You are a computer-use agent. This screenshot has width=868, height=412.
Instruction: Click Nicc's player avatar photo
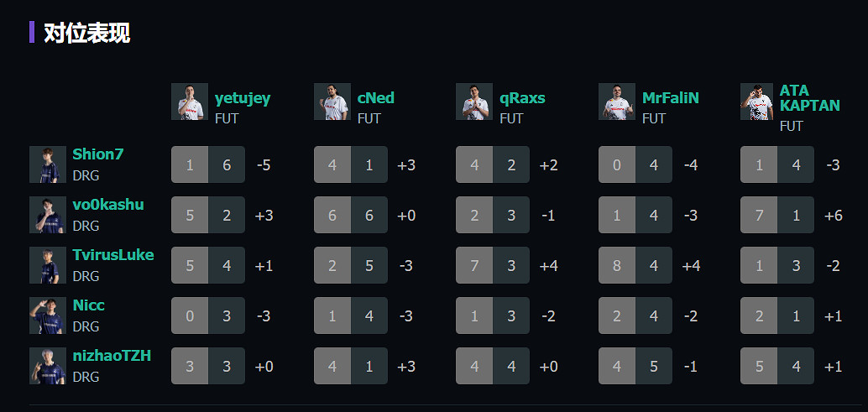click(x=47, y=316)
